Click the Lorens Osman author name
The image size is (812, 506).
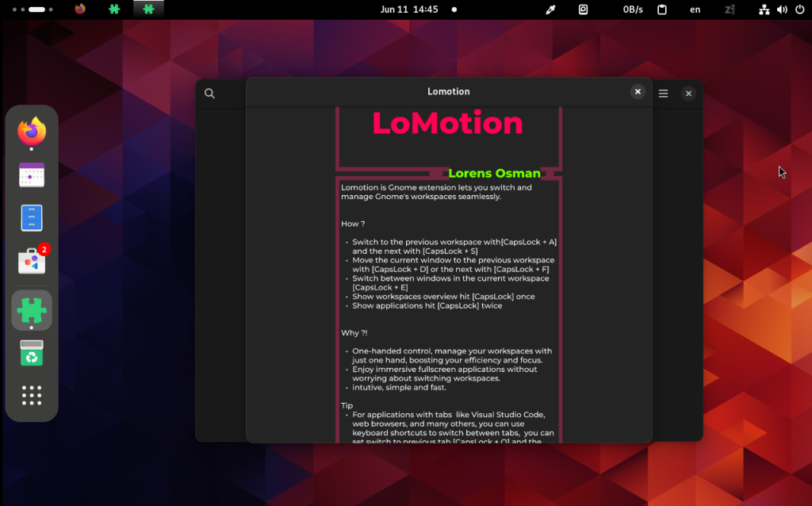point(494,174)
